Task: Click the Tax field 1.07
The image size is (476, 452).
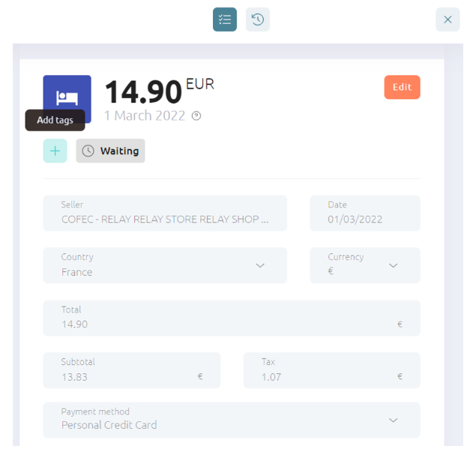Action: click(332, 370)
